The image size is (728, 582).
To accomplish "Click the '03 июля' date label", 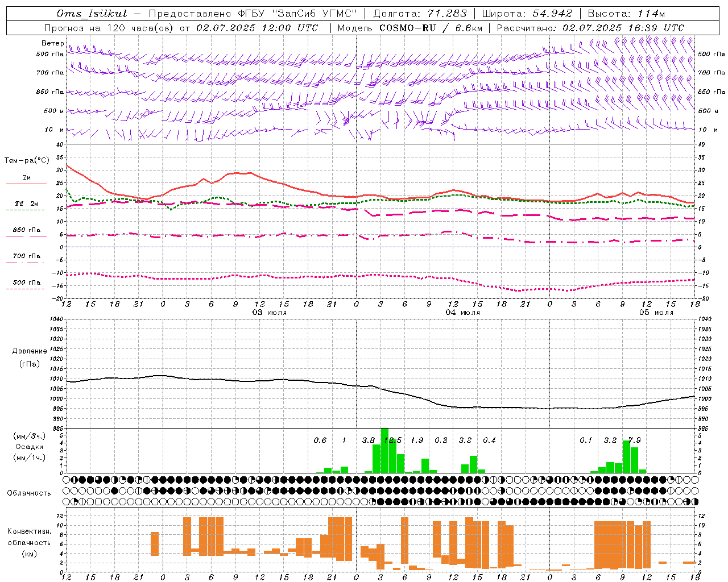I will (x=270, y=313).
